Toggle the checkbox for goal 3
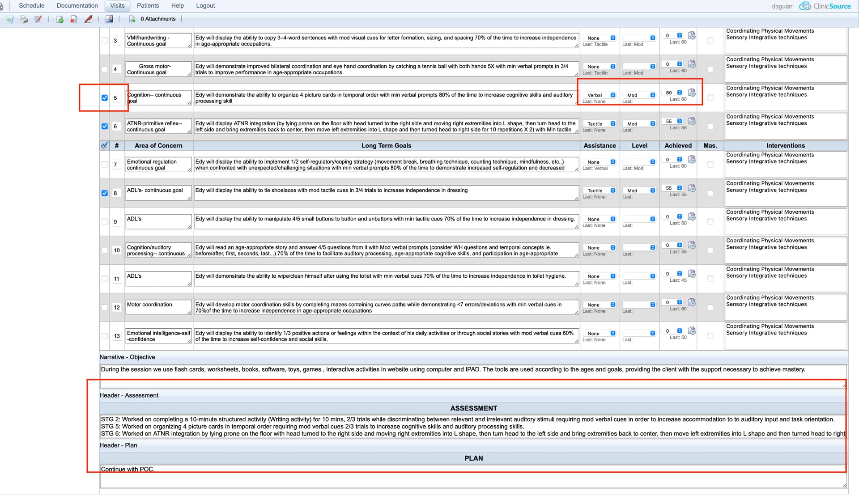This screenshot has height=504, width=859. click(x=105, y=41)
